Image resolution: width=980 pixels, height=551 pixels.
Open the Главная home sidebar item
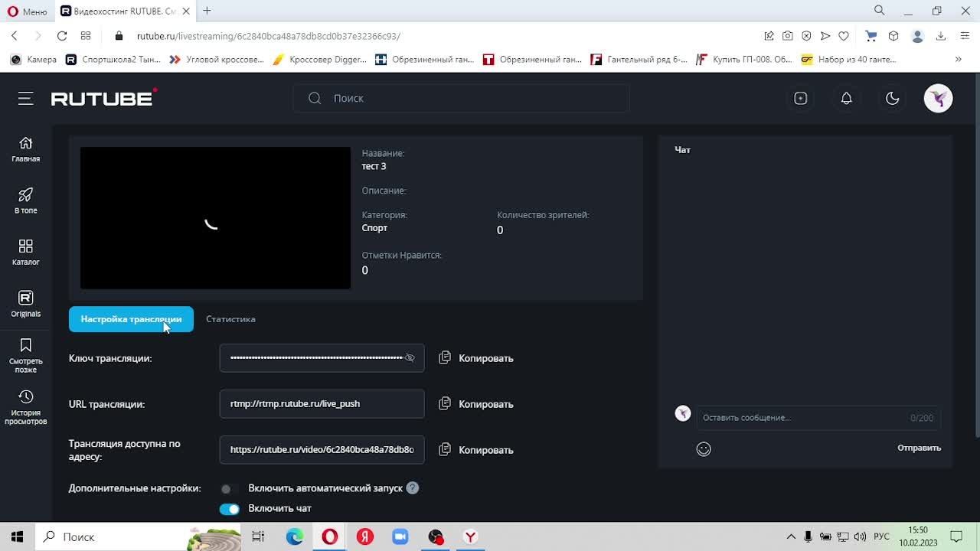[25, 149]
